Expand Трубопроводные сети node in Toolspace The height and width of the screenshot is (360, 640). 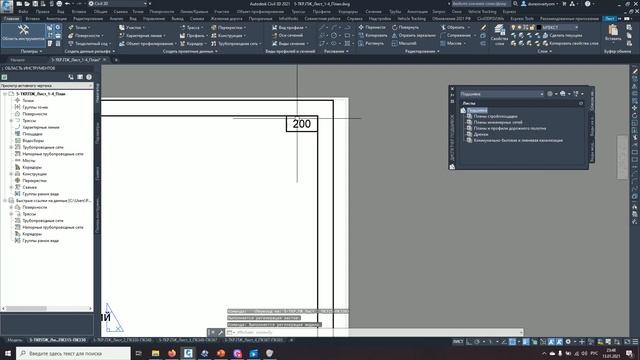(x=11, y=147)
